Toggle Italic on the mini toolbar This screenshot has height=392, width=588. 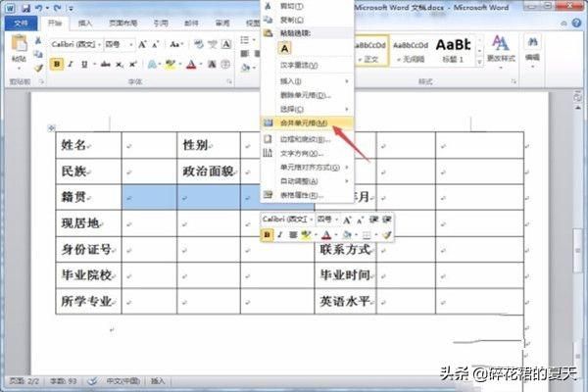(279, 235)
